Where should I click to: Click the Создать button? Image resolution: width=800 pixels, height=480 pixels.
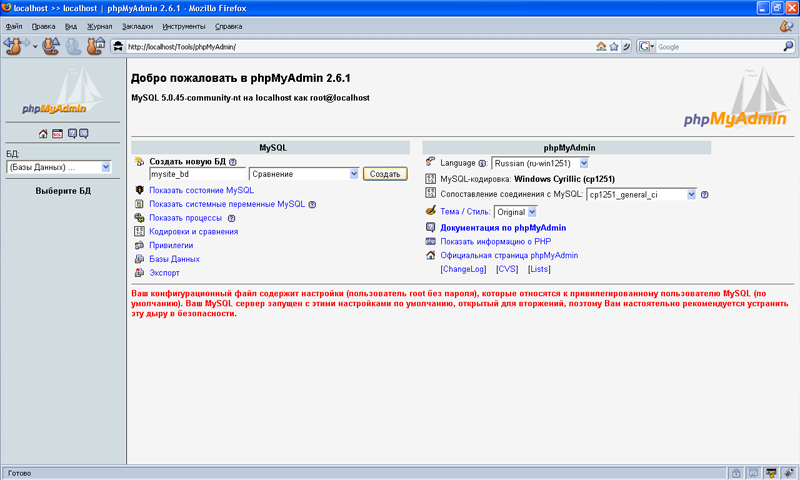click(x=385, y=174)
